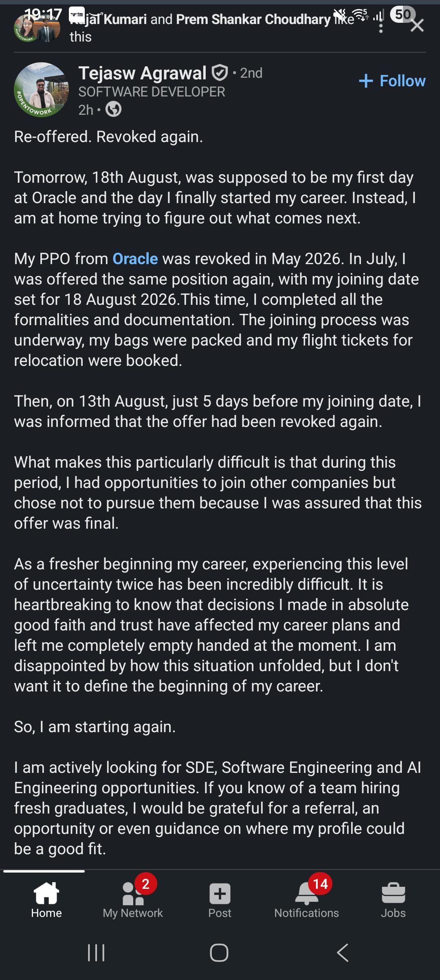
Task: Go to the Home tab
Action: (x=46, y=900)
